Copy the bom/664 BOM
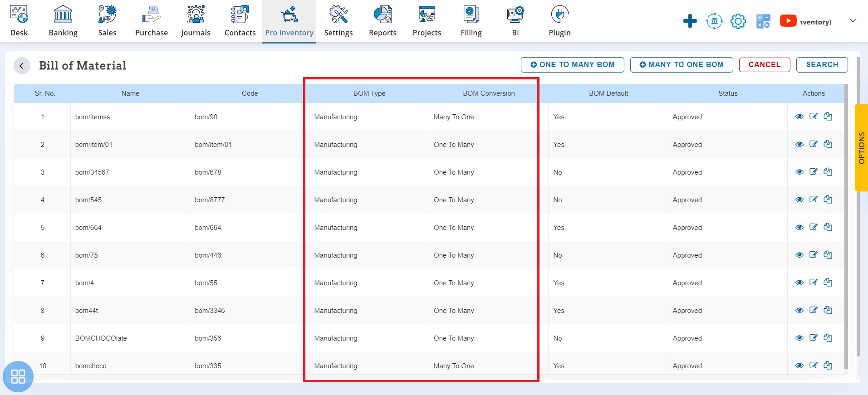The image size is (868, 395). (x=828, y=227)
